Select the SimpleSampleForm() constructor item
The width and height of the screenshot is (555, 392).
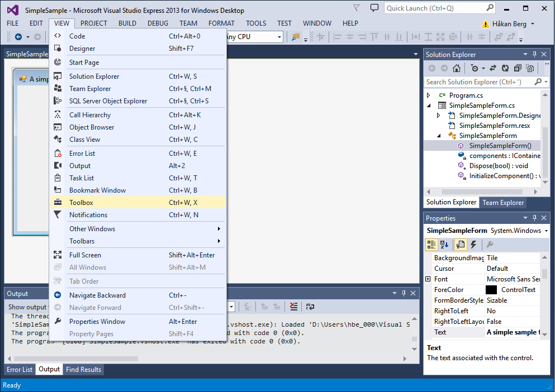(x=500, y=146)
